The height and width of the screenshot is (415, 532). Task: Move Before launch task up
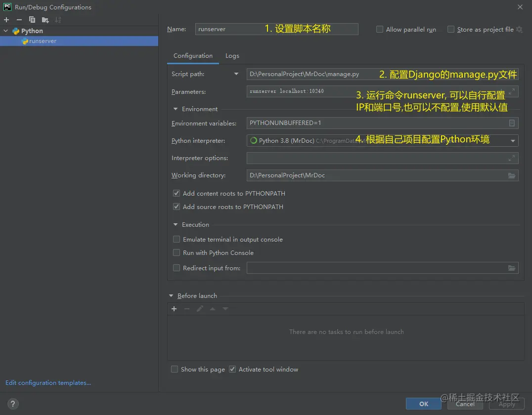coord(213,309)
